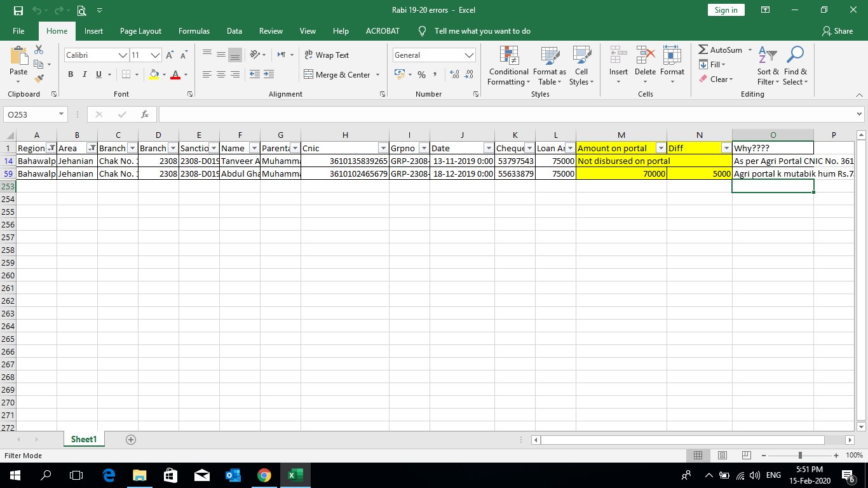The width and height of the screenshot is (868, 488).
Task: Add a new sheet with the plus button
Action: pyautogui.click(x=130, y=439)
